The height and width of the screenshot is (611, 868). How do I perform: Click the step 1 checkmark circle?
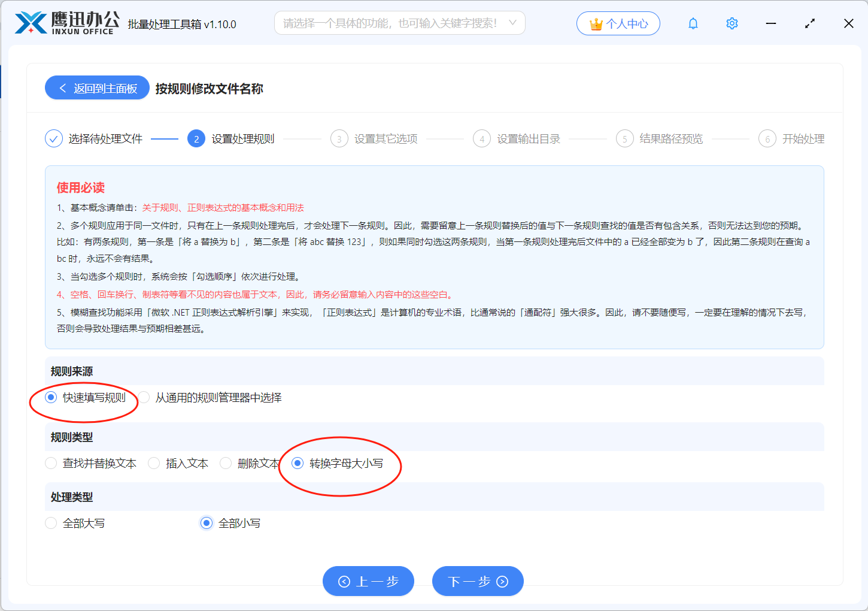(x=54, y=139)
